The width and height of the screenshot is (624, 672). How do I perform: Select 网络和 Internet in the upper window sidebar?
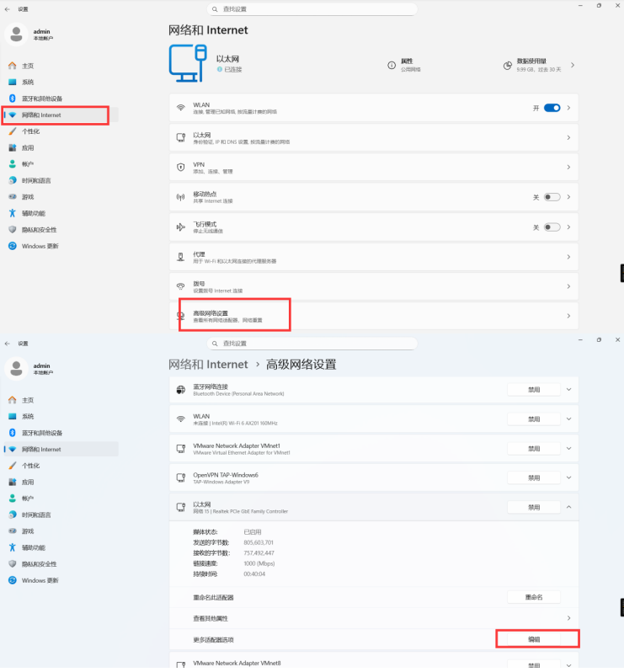click(61, 115)
